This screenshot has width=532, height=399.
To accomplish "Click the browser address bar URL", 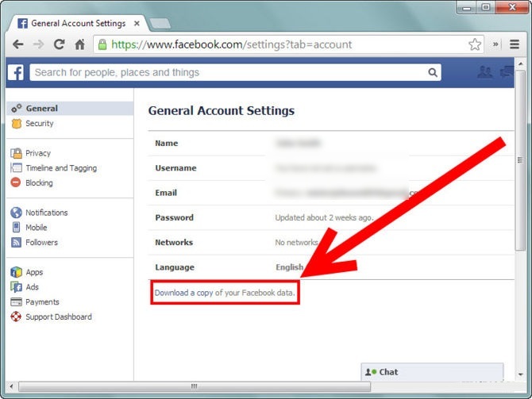I will (232, 44).
